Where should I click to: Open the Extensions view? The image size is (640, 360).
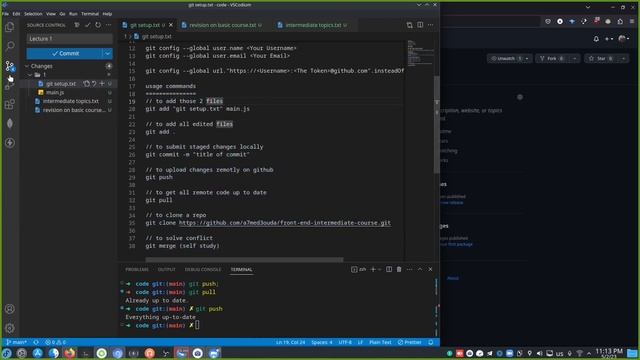click(x=9, y=104)
